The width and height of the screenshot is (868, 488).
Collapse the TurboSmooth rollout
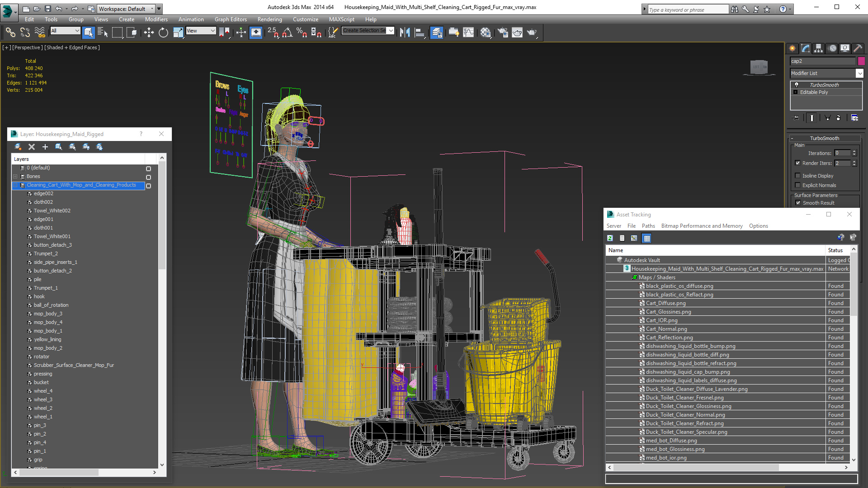click(x=792, y=139)
